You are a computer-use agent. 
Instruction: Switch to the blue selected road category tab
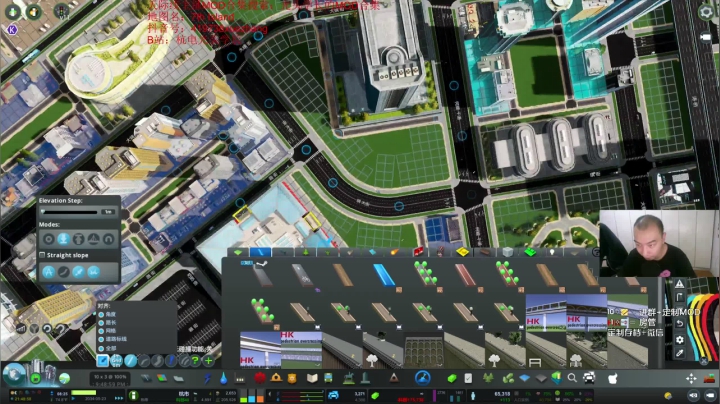[x=260, y=252]
